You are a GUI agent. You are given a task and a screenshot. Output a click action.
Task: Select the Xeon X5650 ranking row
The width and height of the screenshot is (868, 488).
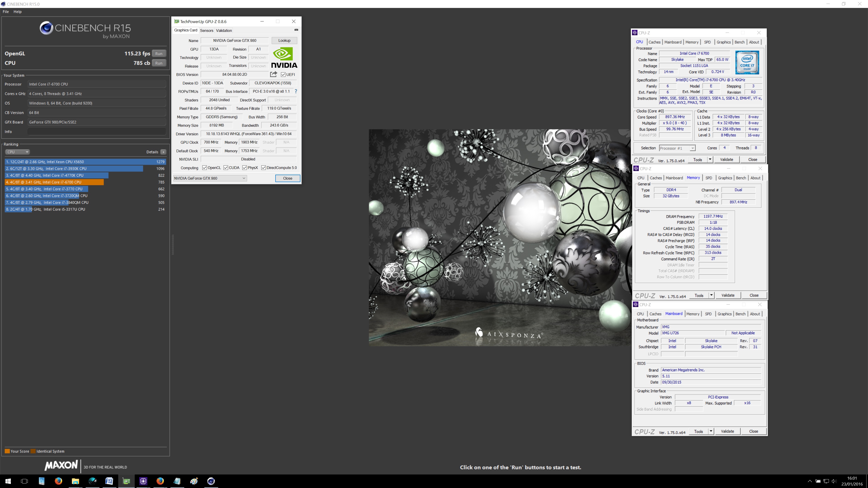(85, 162)
